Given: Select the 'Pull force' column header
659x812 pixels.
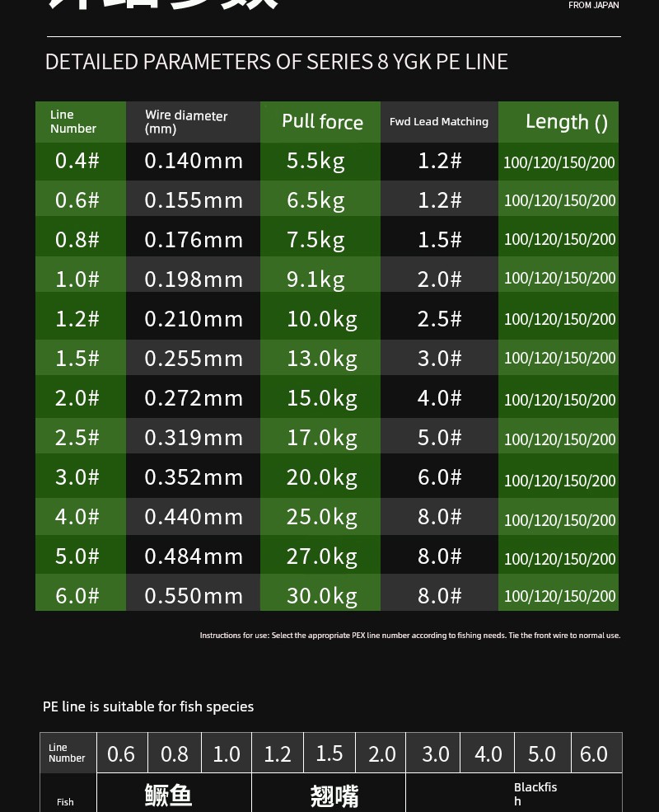Looking at the screenshot, I should [321, 122].
